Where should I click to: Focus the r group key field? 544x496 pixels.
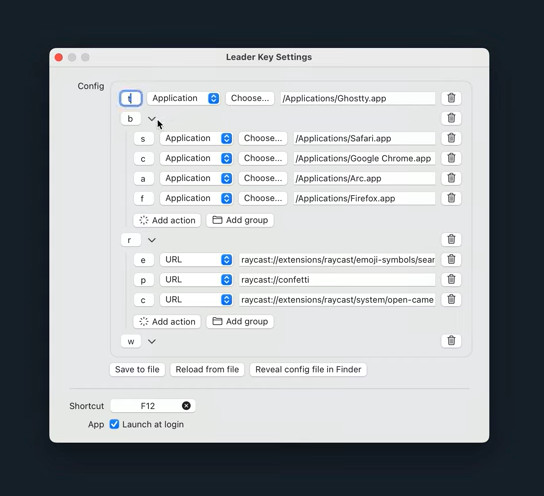point(130,240)
